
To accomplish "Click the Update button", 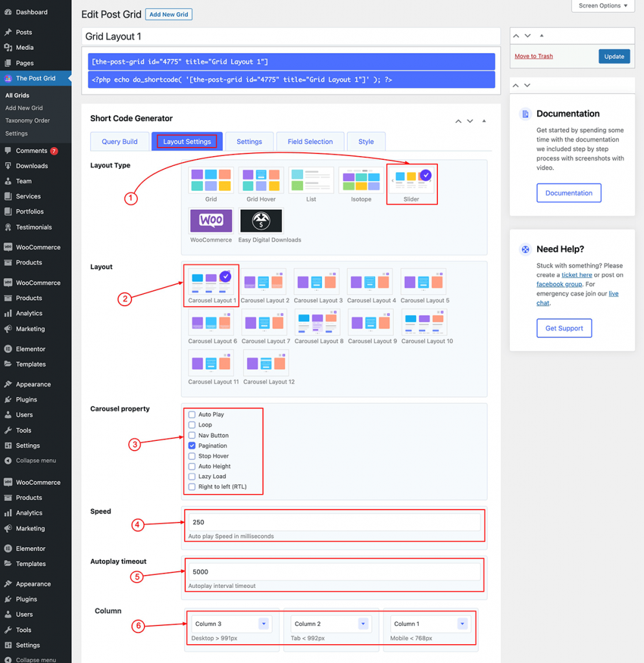I will click(614, 56).
